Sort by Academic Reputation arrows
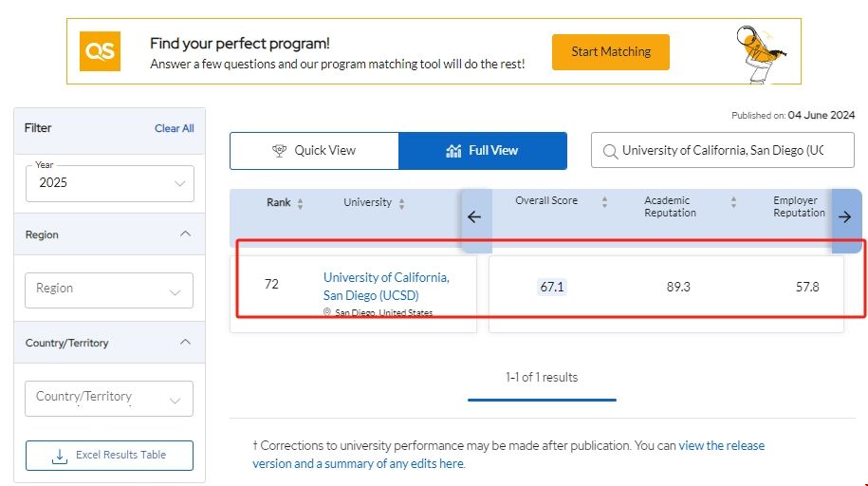The image size is (868, 486). 733,201
